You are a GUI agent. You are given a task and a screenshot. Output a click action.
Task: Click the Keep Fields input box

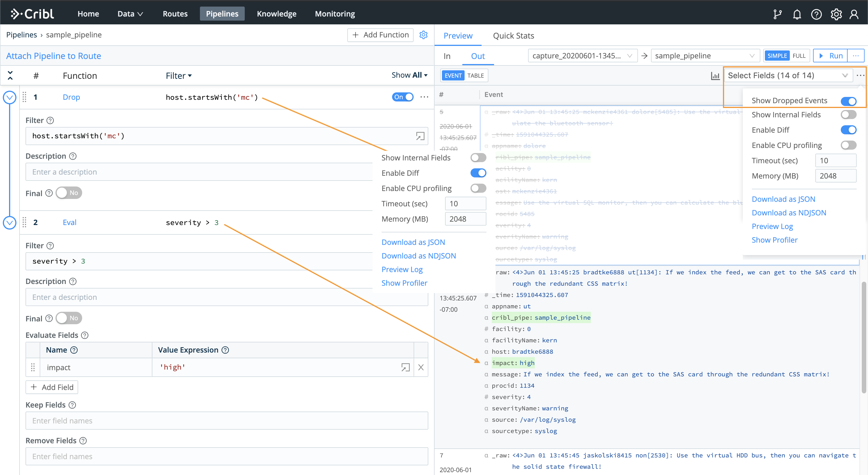click(226, 420)
